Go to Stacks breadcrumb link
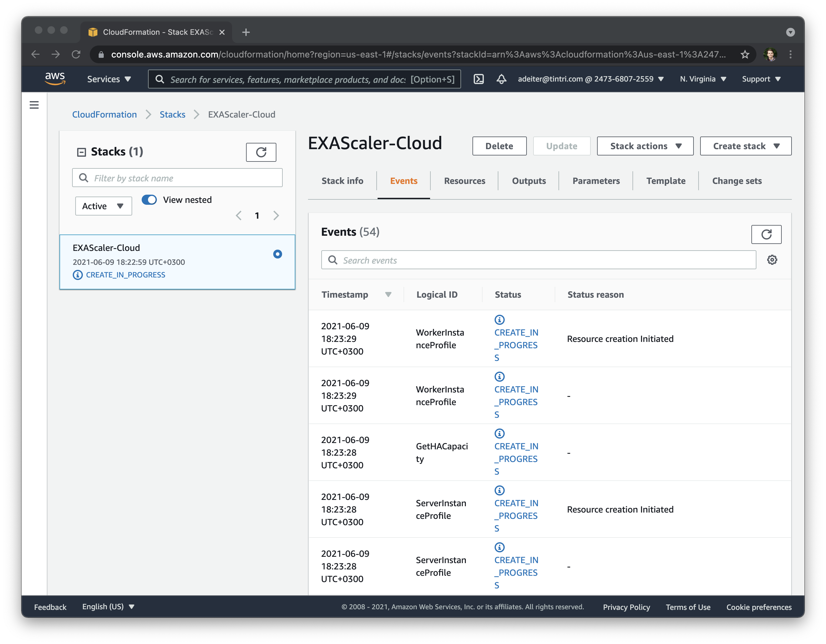 (x=172, y=114)
